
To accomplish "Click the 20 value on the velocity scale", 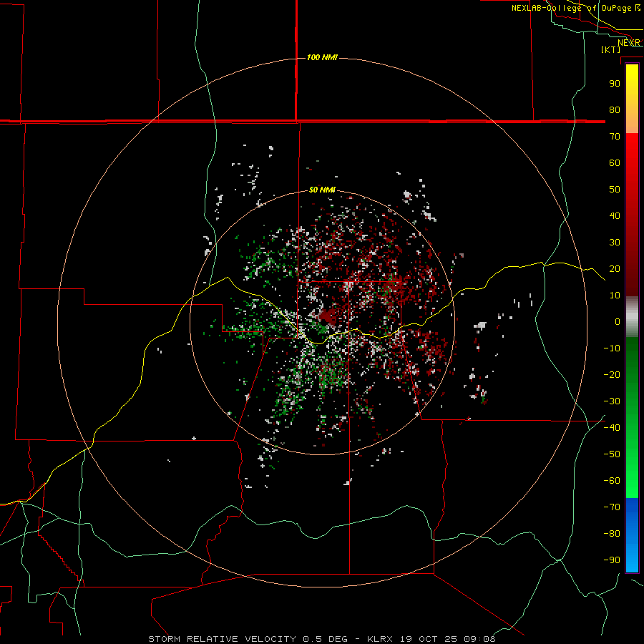I will [615, 268].
